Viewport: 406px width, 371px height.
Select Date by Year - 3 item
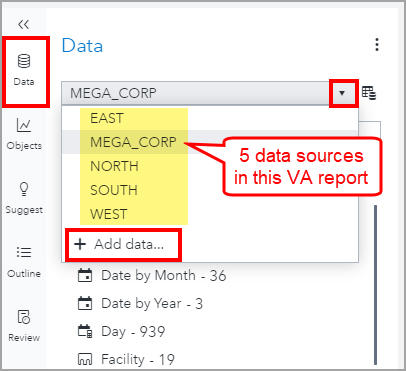click(152, 304)
